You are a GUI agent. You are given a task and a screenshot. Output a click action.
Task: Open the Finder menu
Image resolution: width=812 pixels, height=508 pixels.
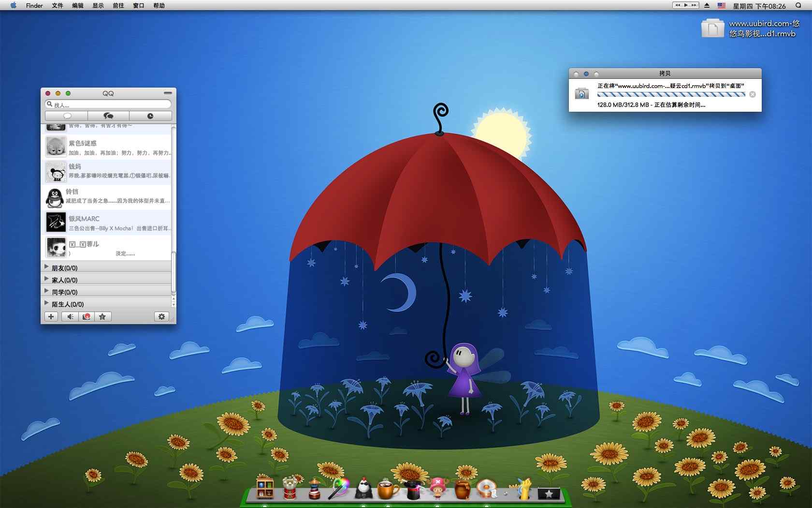tap(34, 5)
